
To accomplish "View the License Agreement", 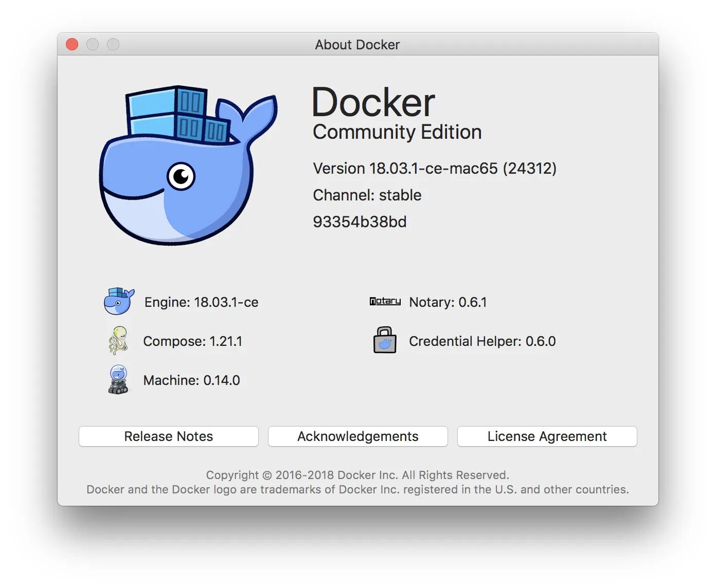I will pyautogui.click(x=547, y=436).
